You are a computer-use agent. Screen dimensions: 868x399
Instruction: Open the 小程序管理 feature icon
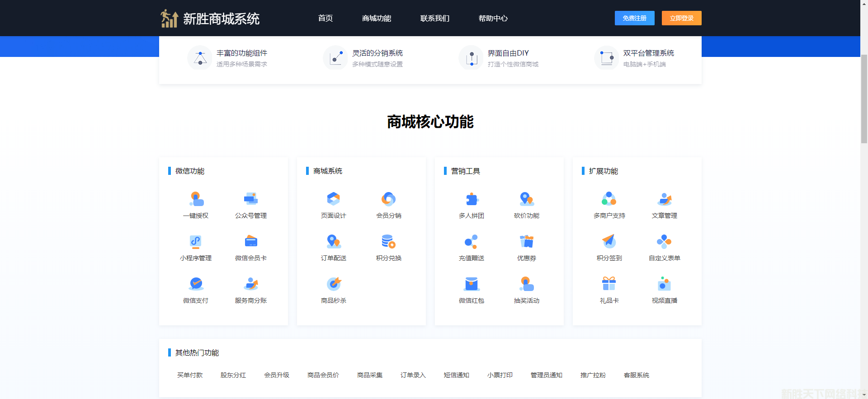pyautogui.click(x=196, y=241)
